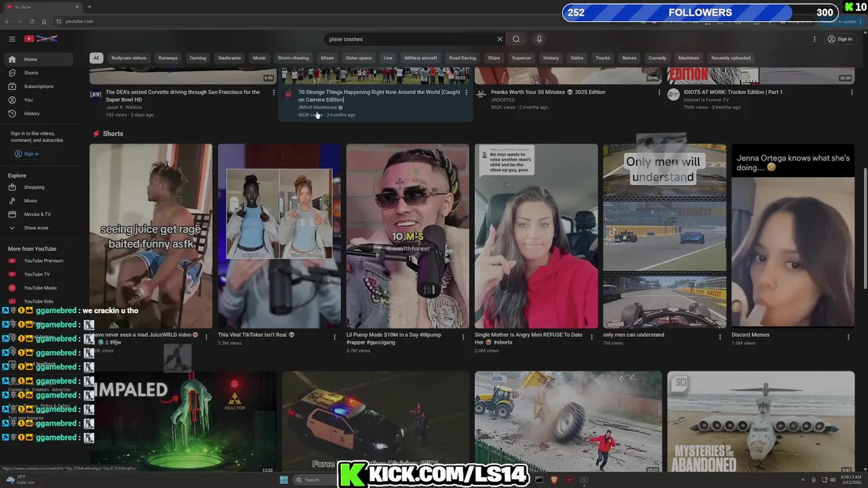Open YouTube Music in sidebar

40,287
